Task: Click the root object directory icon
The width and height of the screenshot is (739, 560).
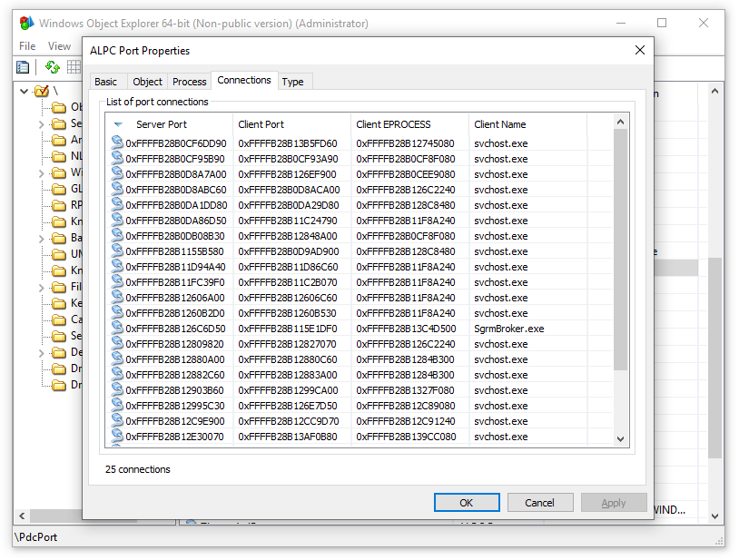Action: tap(42, 91)
